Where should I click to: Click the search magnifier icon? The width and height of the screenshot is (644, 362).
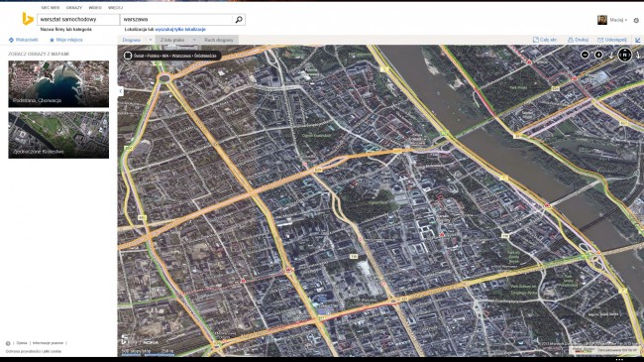[x=239, y=19]
